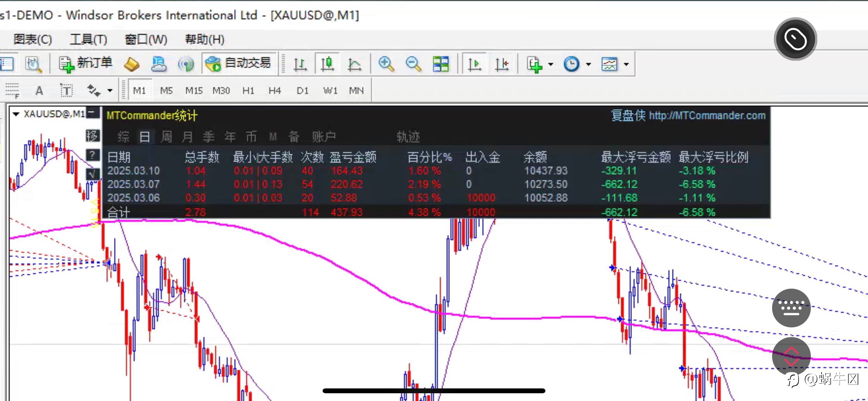Open the 图表(C) menu
This screenshot has height=401, width=868.
(33, 39)
